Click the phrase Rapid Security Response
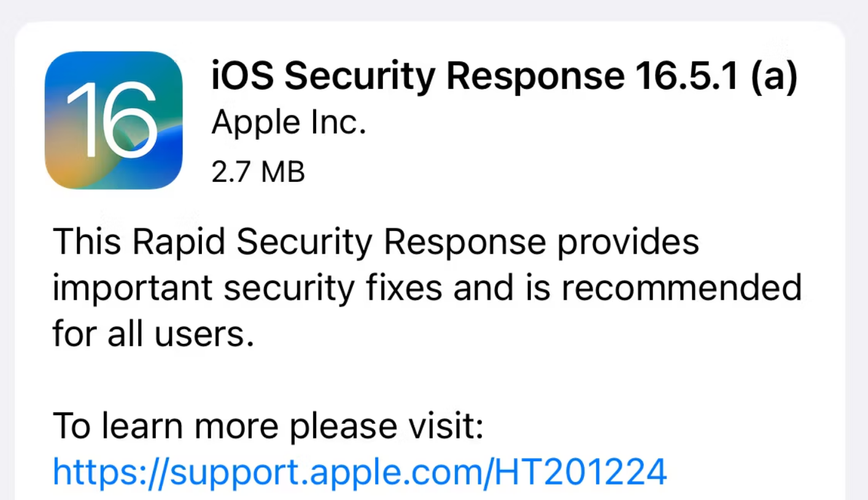The height and width of the screenshot is (500, 868). (x=339, y=243)
